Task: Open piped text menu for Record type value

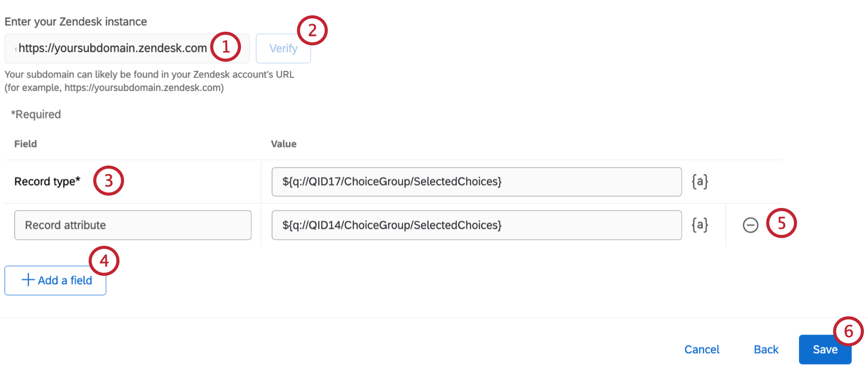Action: click(700, 181)
